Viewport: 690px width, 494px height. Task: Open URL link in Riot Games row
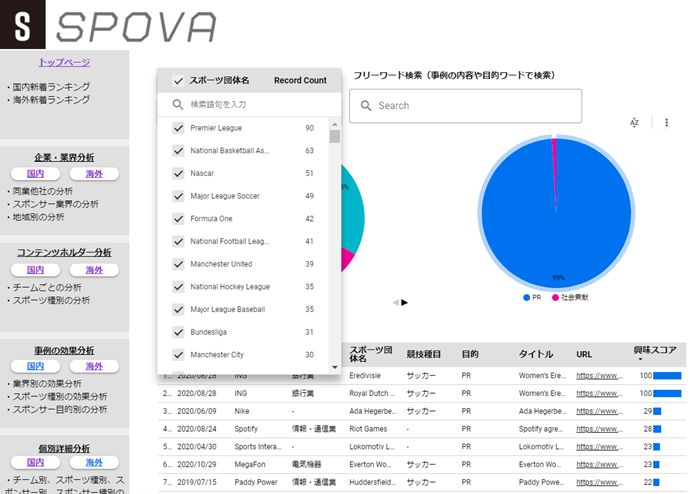click(599, 429)
